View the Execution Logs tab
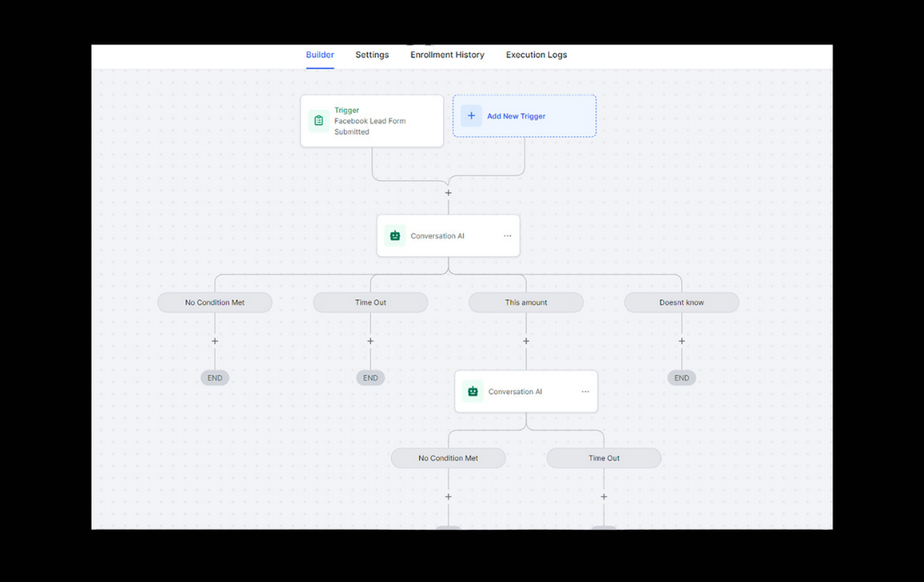This screenshot has height=582, width=924. [x=536, y=55]
